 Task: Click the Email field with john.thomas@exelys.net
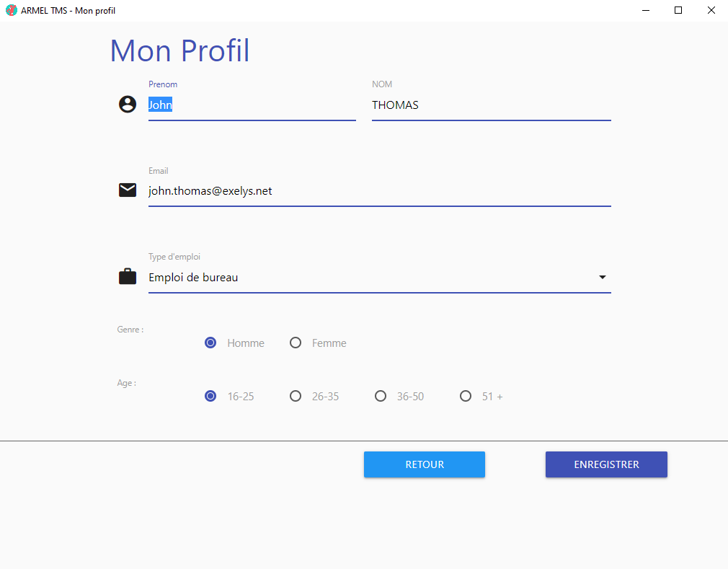(379, 191)
